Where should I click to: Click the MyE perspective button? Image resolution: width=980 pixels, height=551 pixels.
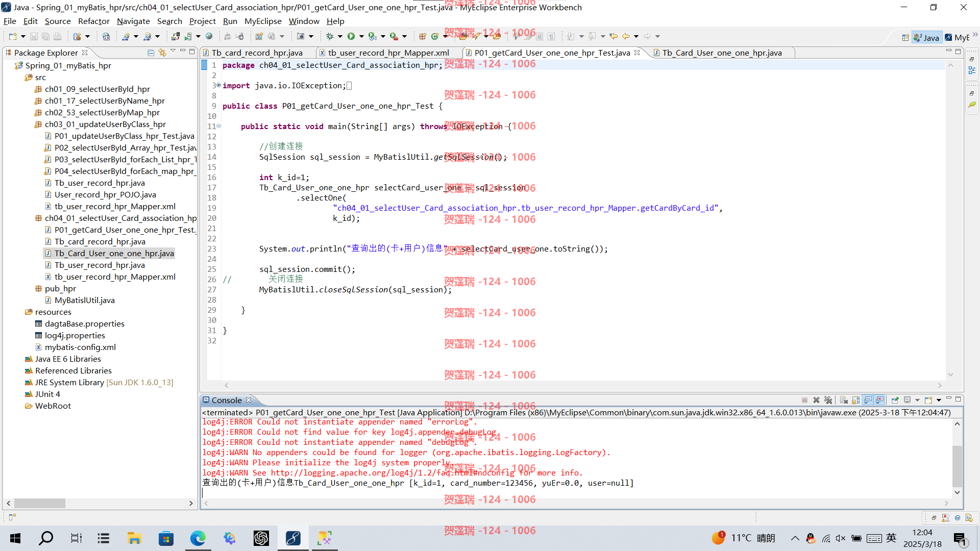tap(957, 37)
